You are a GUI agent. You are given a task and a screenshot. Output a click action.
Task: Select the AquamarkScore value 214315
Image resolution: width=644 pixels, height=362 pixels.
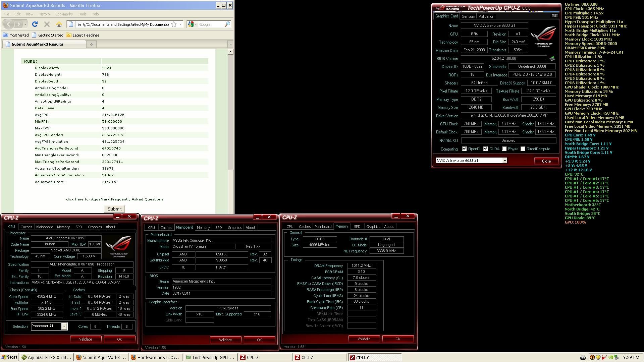click(x=109, y=182)
